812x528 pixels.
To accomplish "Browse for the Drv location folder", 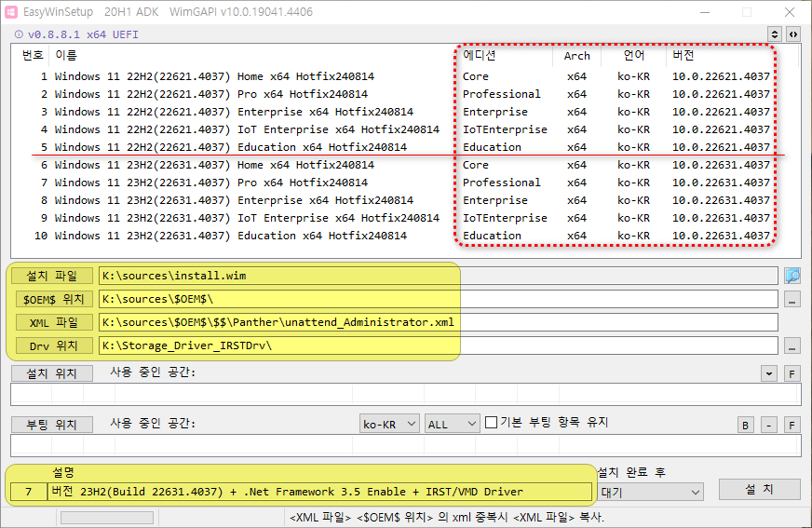I will [792, 345].
